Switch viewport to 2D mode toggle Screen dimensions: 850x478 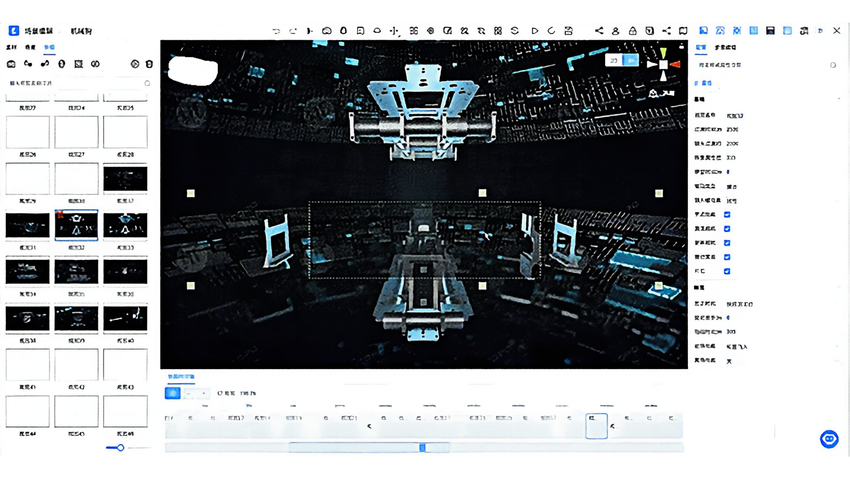click(614, 61)
